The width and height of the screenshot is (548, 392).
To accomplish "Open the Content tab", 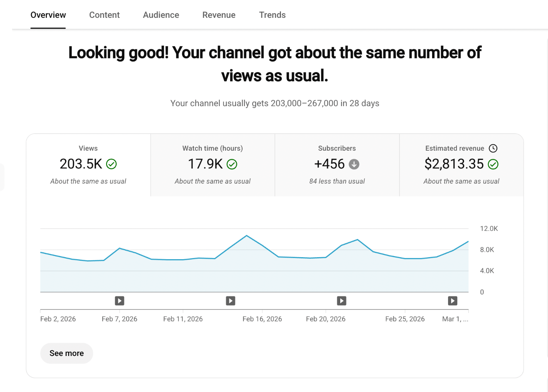I will coord(104,15).
